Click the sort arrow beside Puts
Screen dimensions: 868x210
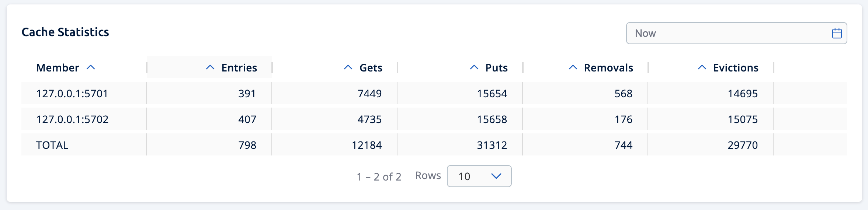(x=474, y=67)
